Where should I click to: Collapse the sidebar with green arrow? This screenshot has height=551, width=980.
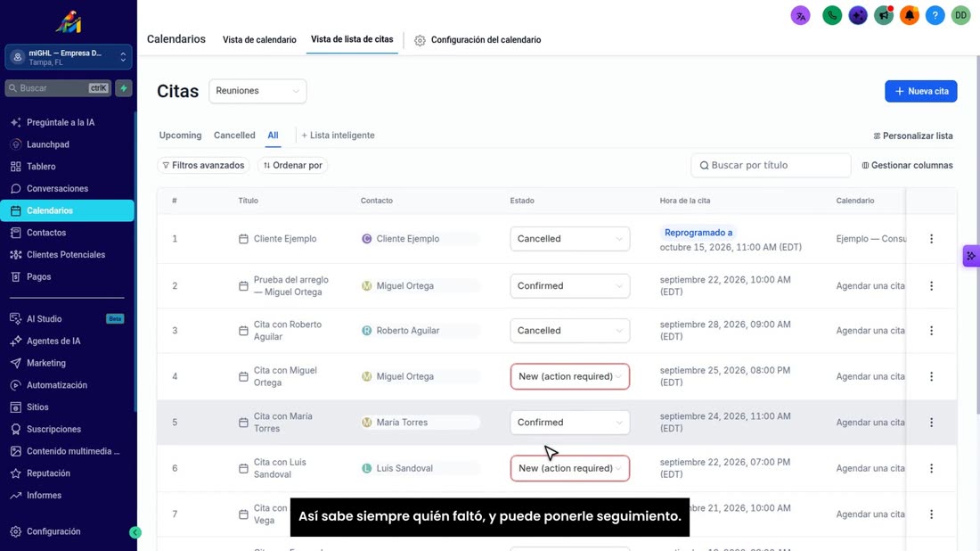click(135, 532)
